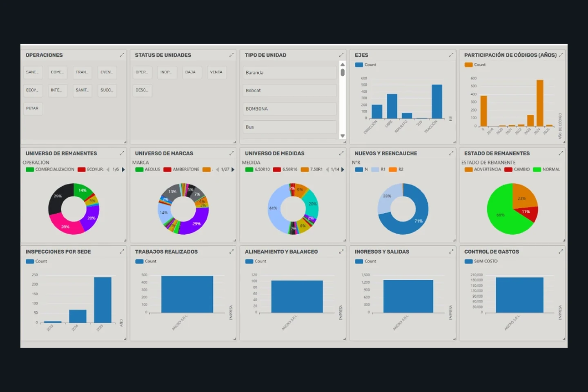The height and width of the screenshot is (392, 588).
Task: Enlarge the UNIVERSO DE REMANENTES panel
Action: tap(122, 153)
